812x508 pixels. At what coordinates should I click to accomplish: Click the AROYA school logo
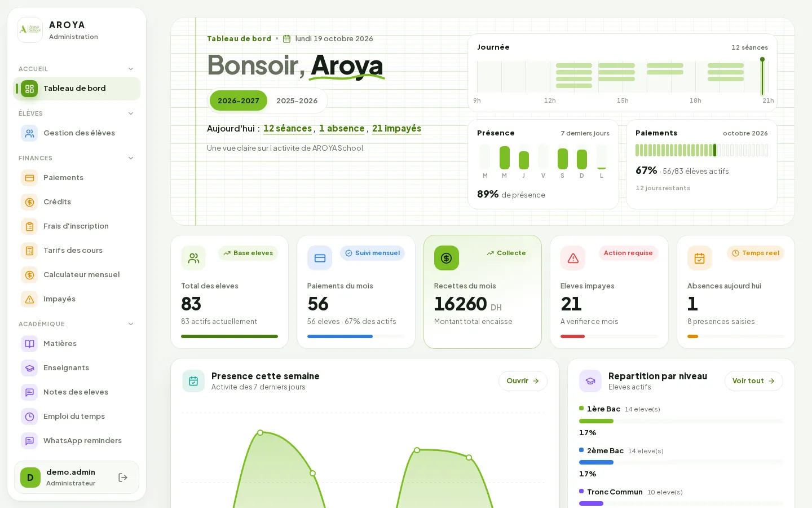click(30, 30)
